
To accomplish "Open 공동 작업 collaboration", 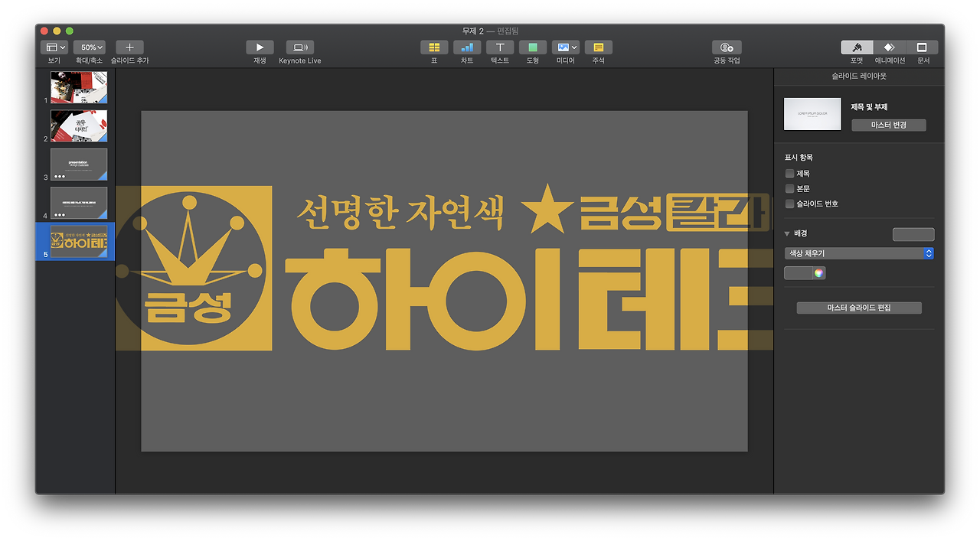I will pyautogui.click(x=727, y=47).
